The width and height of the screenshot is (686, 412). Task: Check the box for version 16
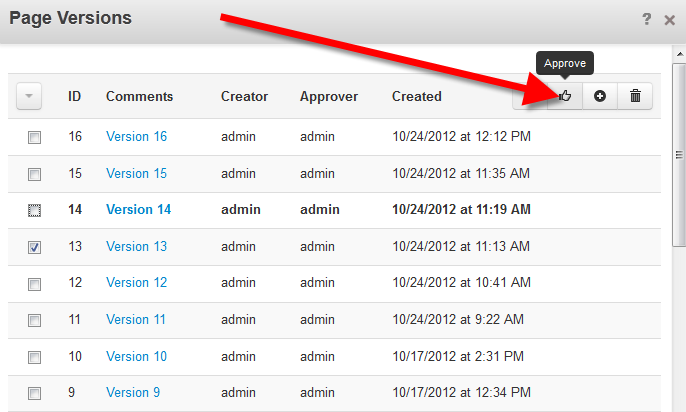[34, 137]
